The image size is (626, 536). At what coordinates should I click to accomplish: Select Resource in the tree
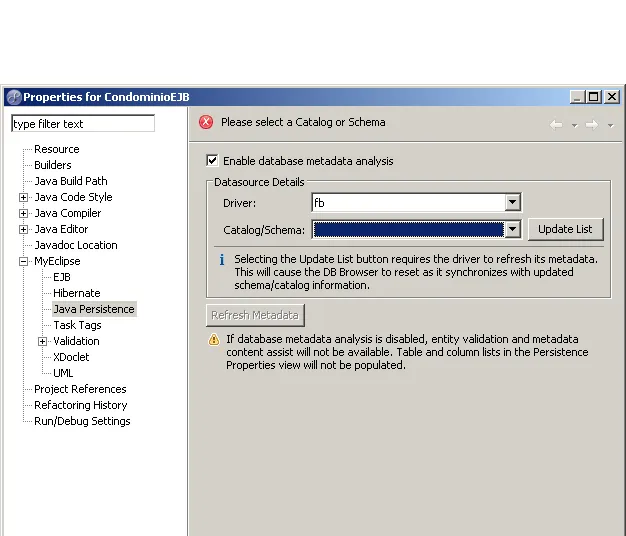tap(57, 149)
